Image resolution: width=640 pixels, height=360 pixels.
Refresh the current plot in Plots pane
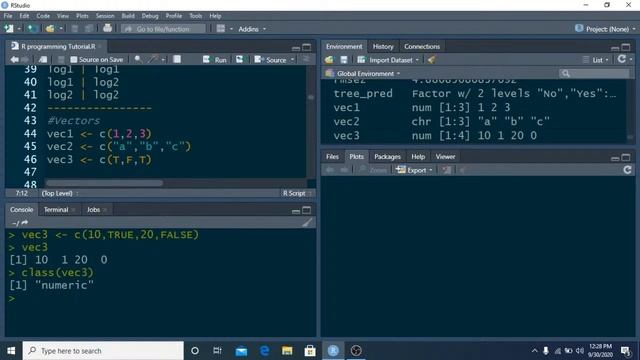point(627,170)
